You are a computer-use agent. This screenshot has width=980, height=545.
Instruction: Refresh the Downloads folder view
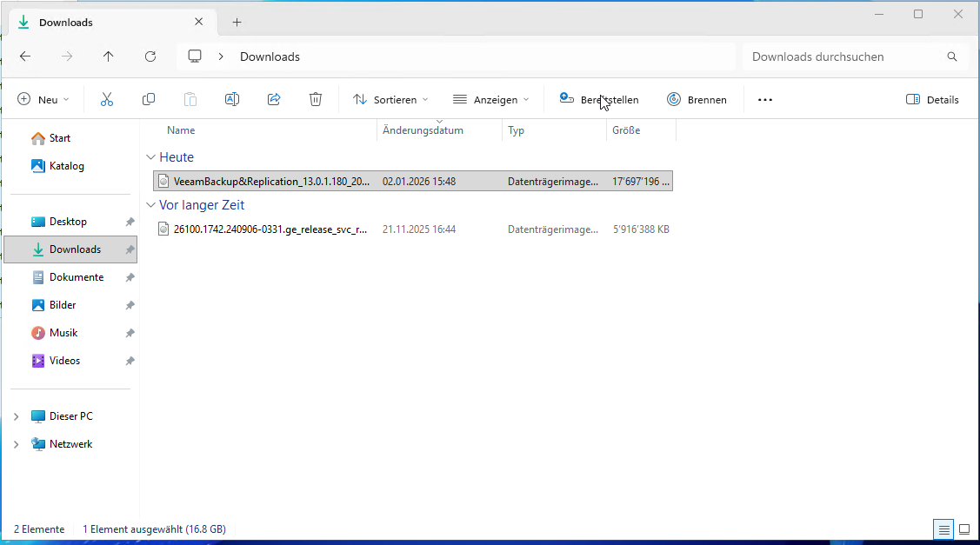pyautogui.click(x=150, y=56)
